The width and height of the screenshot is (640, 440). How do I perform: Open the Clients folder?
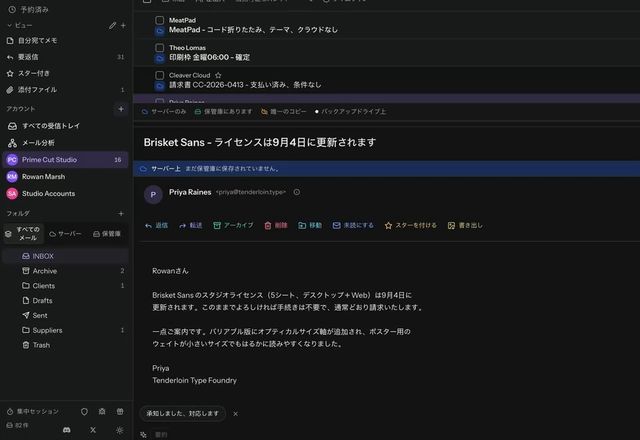point(65,286)
